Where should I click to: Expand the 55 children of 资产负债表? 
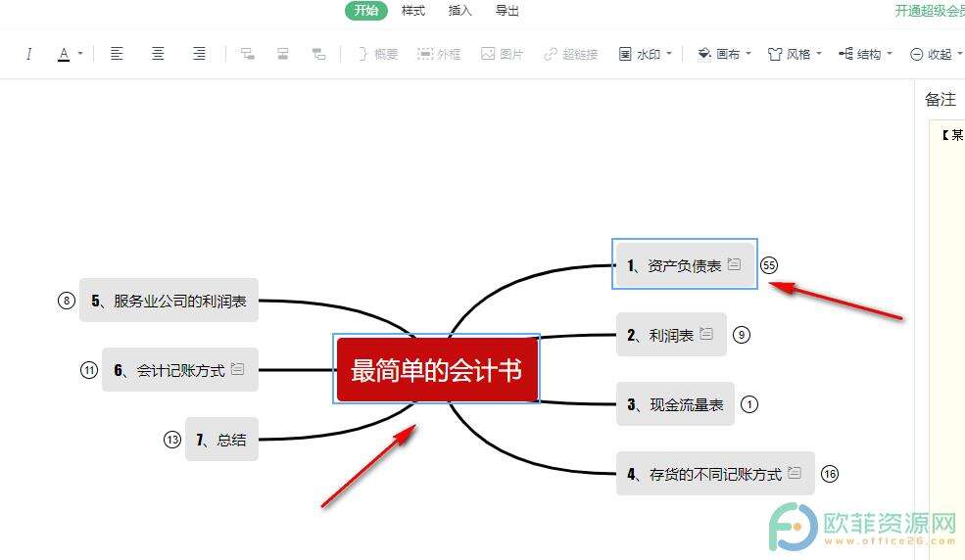769,265
